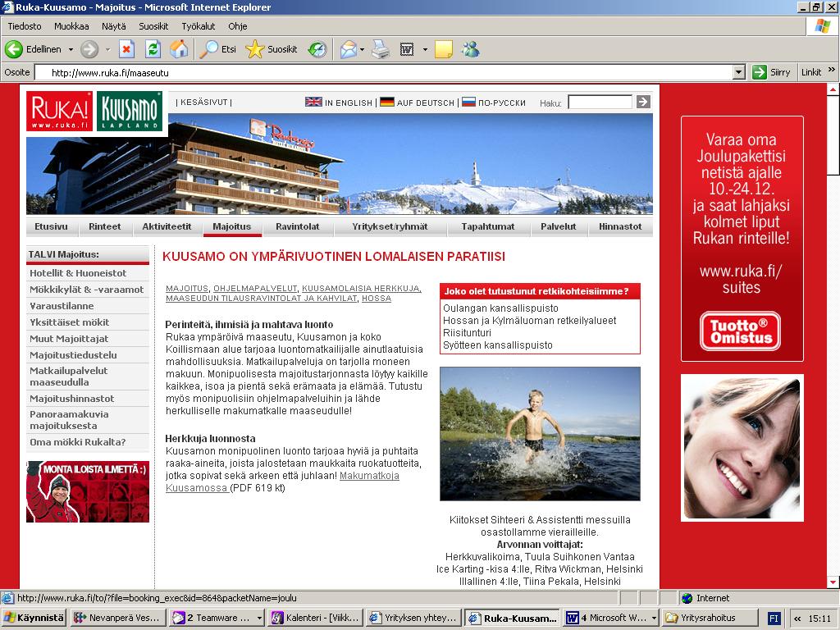Viewport: 840px width, 630px height.
Task: Open Hotellit & Huoneistot sidebar link
Action: (78, 273)
